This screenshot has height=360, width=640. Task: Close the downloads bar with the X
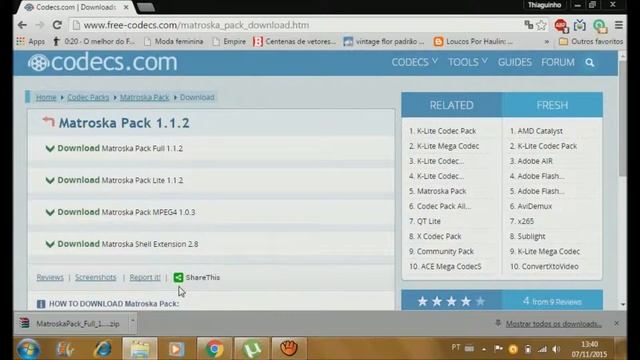click(x=616, y=323)
